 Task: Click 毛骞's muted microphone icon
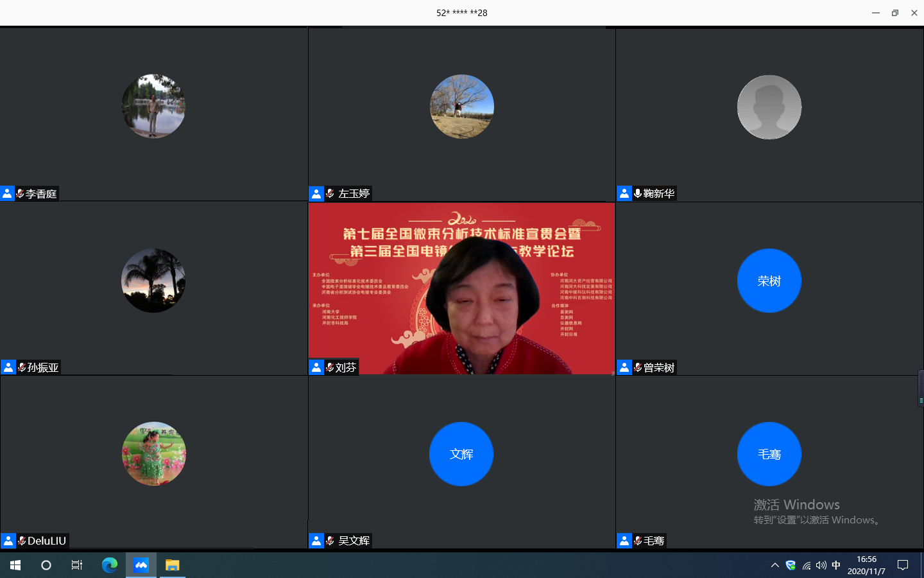tap(638, 541)
